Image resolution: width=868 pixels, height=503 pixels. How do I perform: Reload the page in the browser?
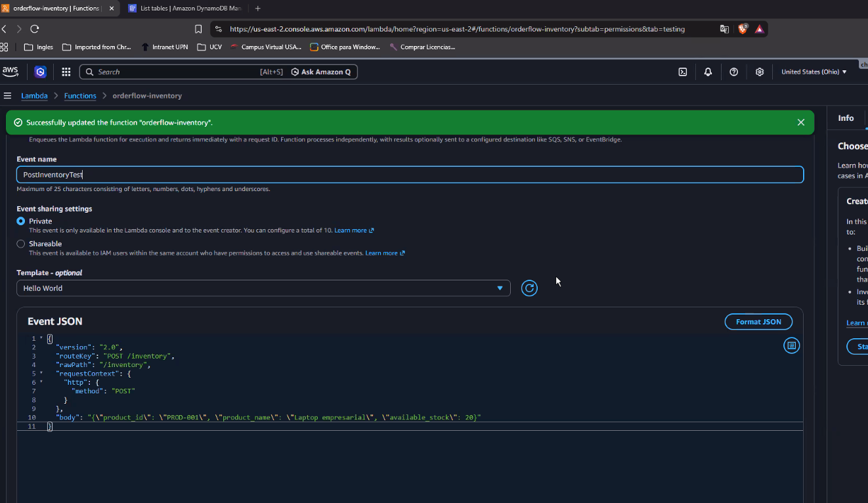[x=35, y=29]
